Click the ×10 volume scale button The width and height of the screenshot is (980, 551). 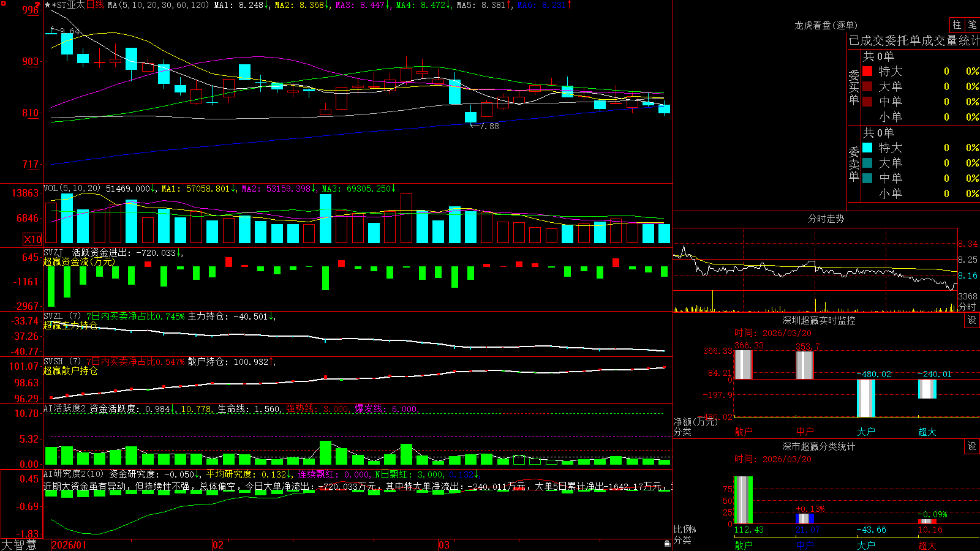coord(32,239)
